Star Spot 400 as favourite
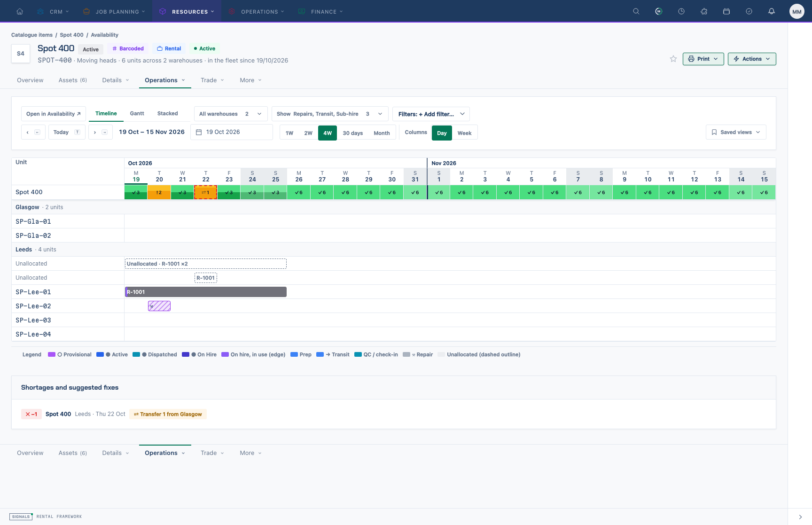Viewport: 812px width, 525px height. click(673, 59)
